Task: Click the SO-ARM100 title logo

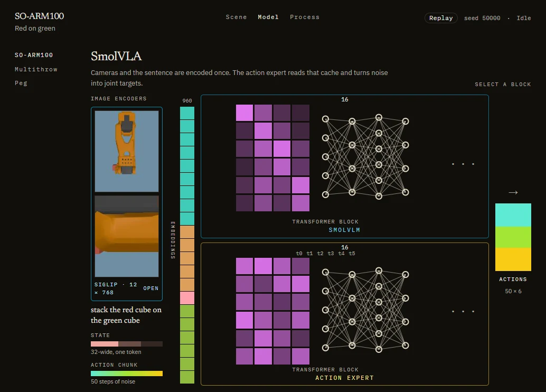Action: (x=40, y=16)
